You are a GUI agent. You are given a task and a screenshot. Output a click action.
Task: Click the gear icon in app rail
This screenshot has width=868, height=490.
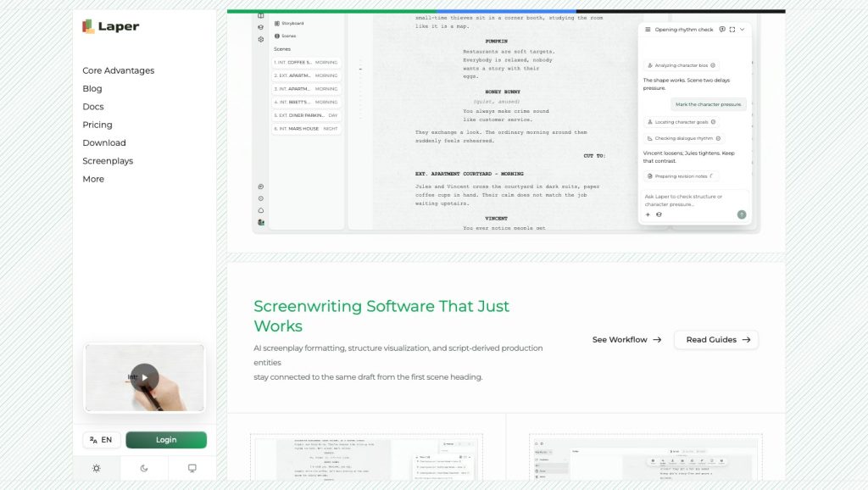(261, 39)
